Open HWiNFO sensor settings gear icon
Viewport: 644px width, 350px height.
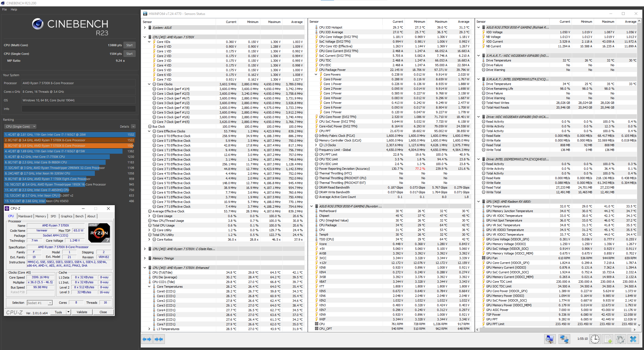[620, 339]
